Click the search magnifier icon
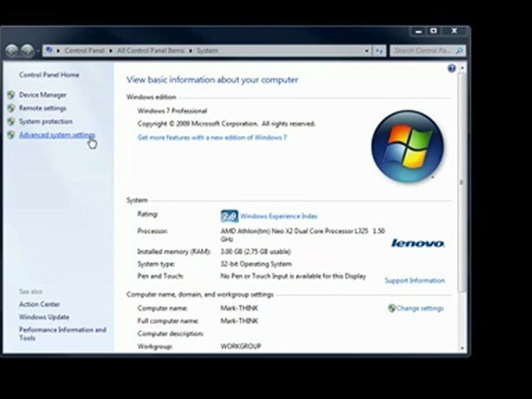Viewport: 532px width, 399px height. click(x=459, y=50)
